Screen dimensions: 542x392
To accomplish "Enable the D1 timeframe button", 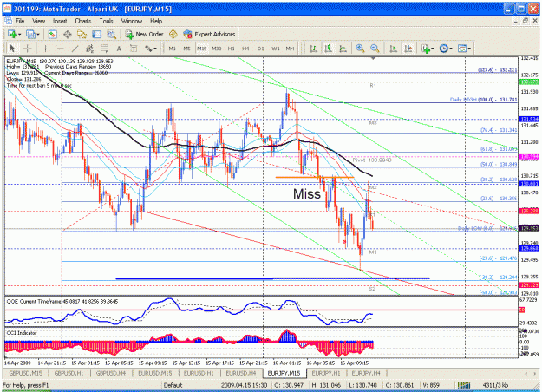I will click(261, 49).
